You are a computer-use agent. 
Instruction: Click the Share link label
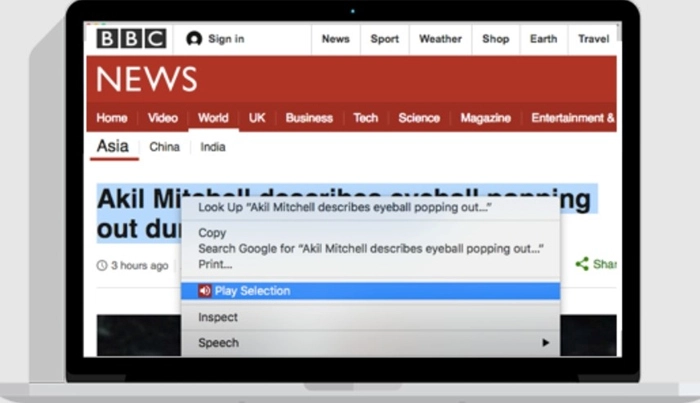(x=604, y=264)
